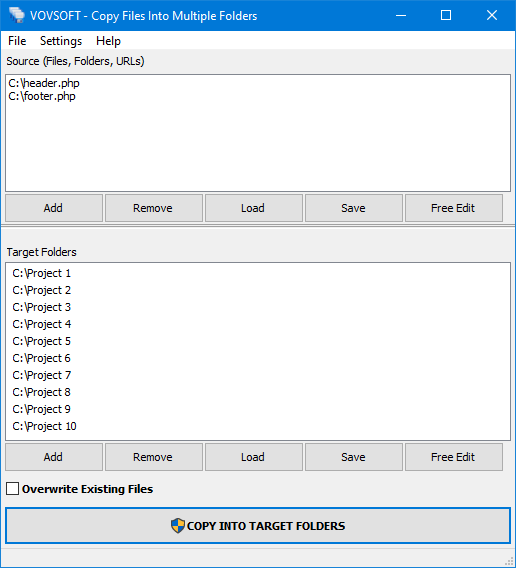Image resolution: width=516 pixels, height=568 pixels.
Task: Select C:\Project 7 target folder
Action: pos(41,375)
